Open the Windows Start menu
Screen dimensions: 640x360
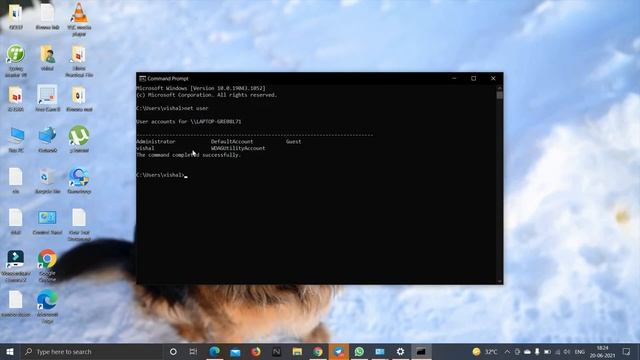pos(10,351)
